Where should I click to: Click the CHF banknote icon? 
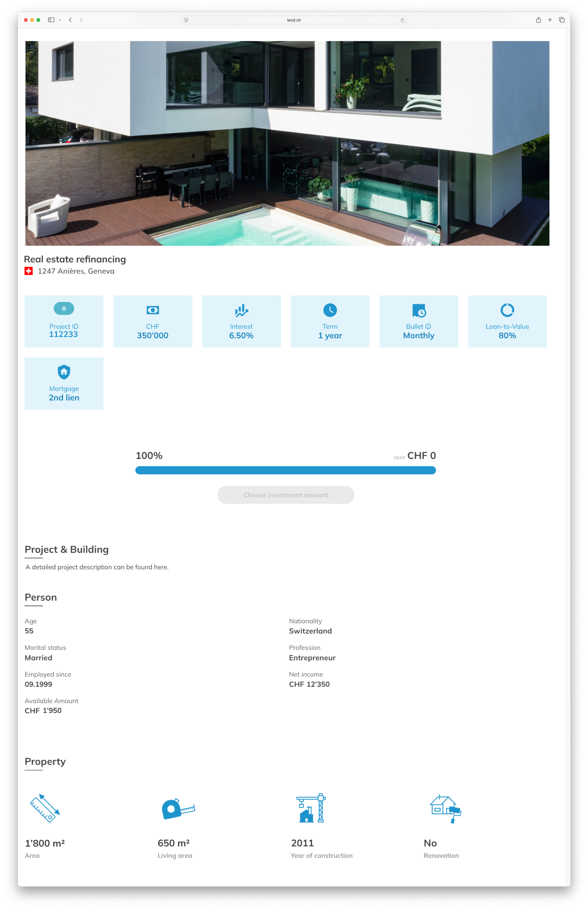click(x=153, y=310)
